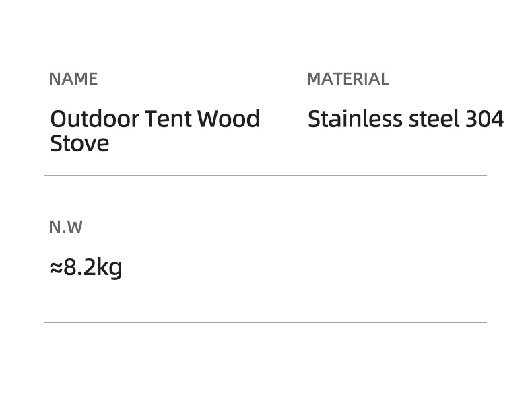The height and width of the screenshot is (407, 532).
Task: Click the N.W label heading
Action: (65, 227)
